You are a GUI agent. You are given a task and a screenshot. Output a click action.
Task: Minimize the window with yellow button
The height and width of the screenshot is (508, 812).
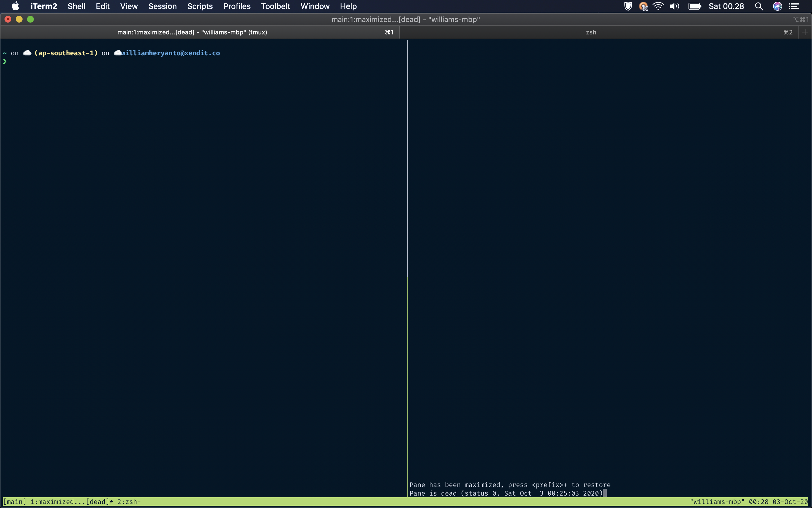[19, 19]
